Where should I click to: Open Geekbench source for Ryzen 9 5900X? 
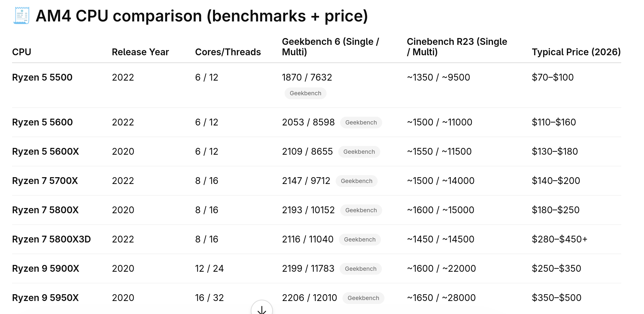[361, 269]
